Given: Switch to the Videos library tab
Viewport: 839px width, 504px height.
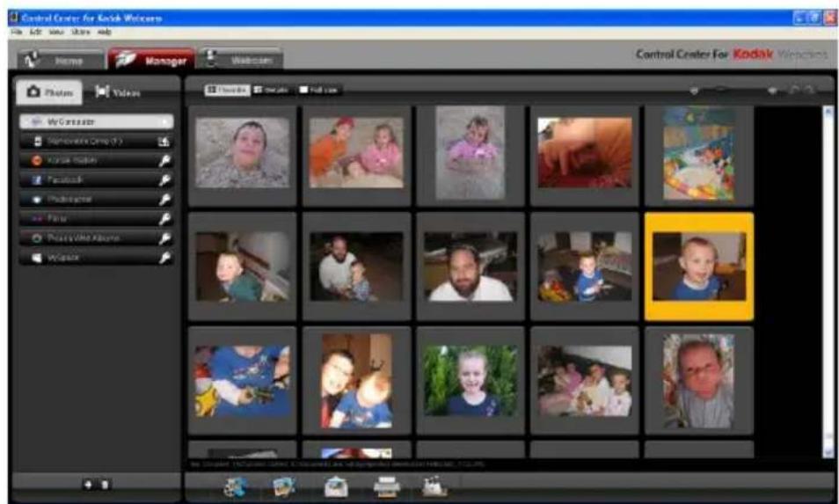Looking at the screenshot, I should (x=118, y=92).
